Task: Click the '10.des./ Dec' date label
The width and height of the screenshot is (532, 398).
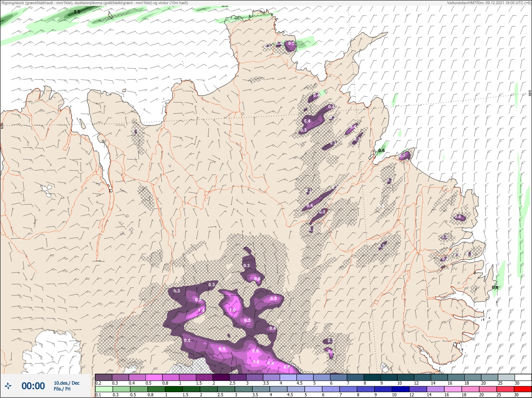Action: pos(66,383)
